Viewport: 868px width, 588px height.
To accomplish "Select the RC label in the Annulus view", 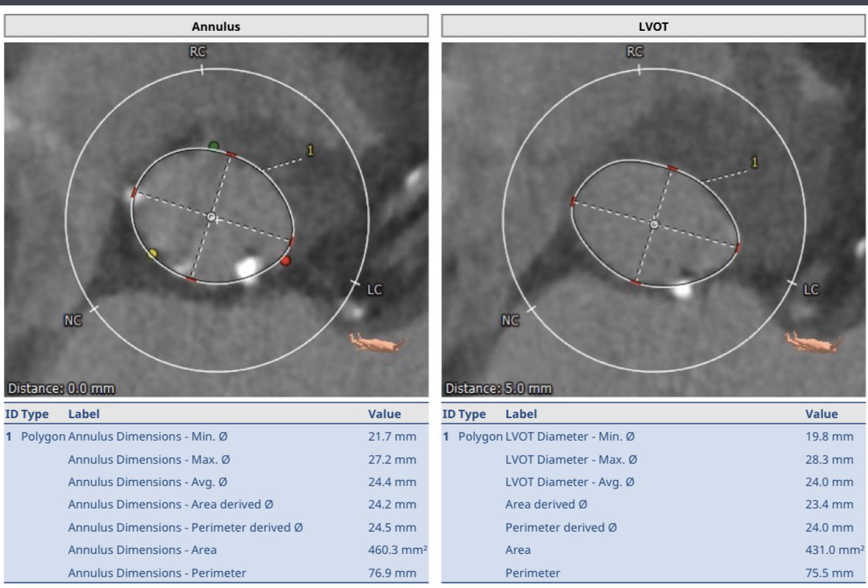I will click(198, 52).
